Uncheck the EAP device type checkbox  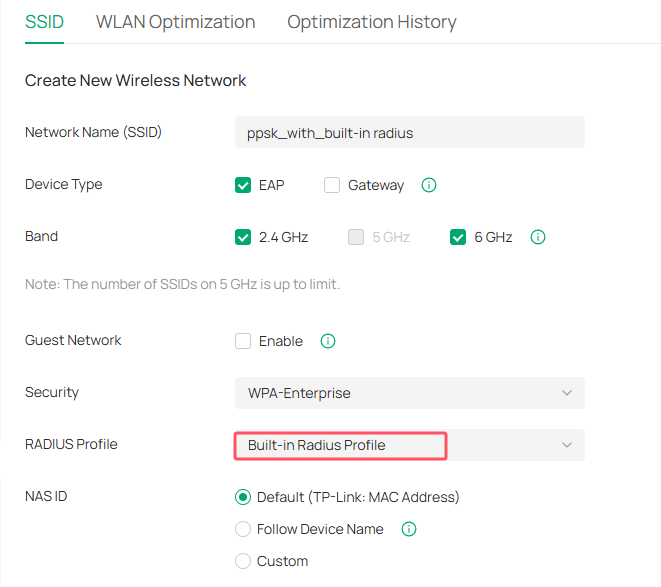243,185
